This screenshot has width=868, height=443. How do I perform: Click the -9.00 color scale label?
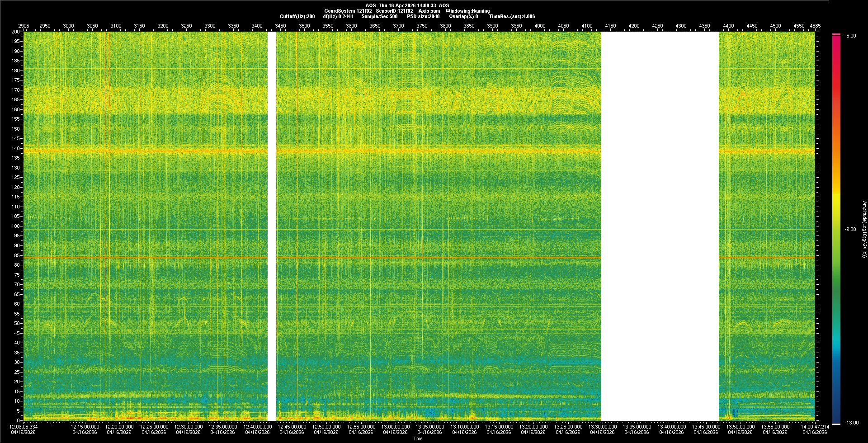tap(850, 230)
